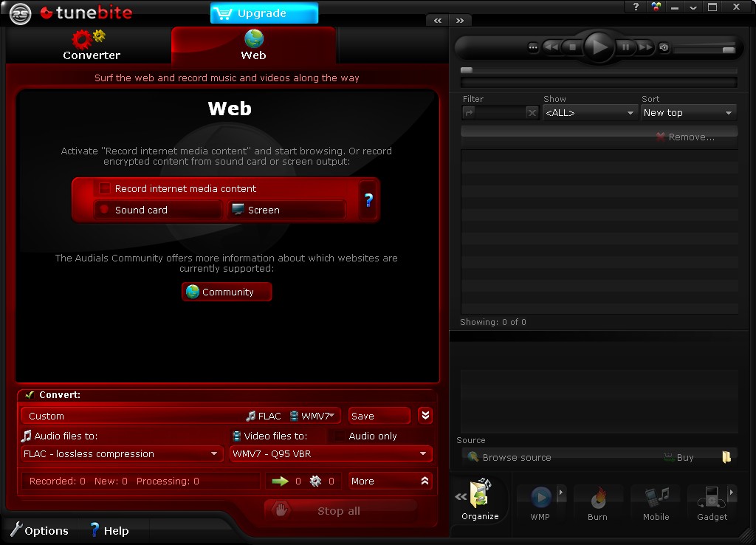Open the Organize folder icon
Image resolution: width=756 pixels, height=545 pixels.
point(480,500)
